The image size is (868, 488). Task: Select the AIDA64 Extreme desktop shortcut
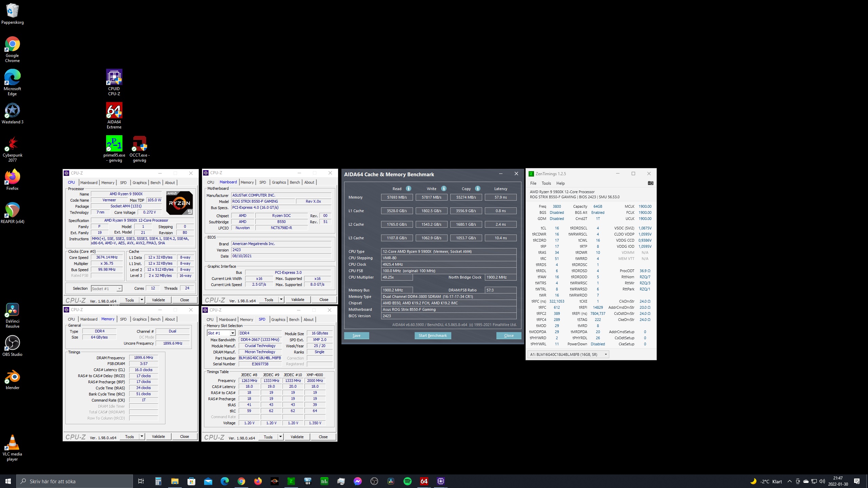(x=114, y=116)
